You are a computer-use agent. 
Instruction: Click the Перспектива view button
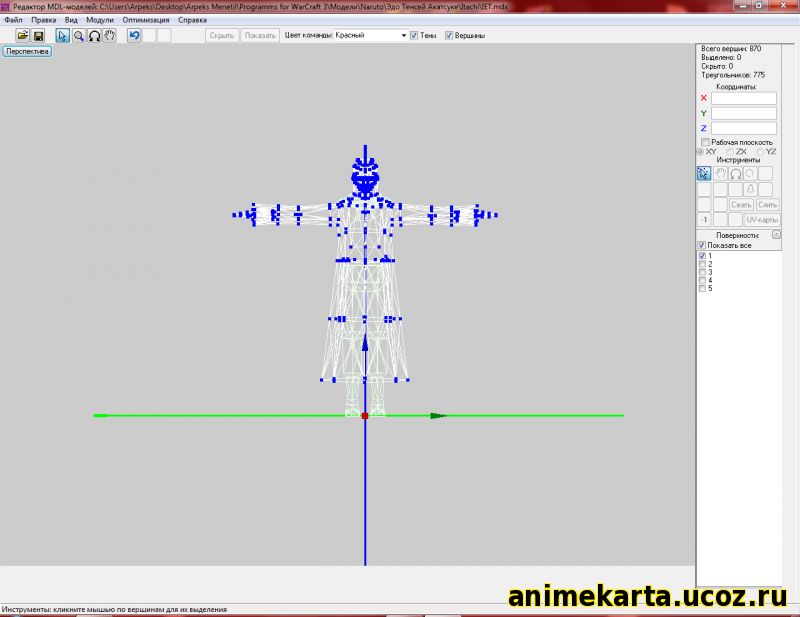point(27,51)
